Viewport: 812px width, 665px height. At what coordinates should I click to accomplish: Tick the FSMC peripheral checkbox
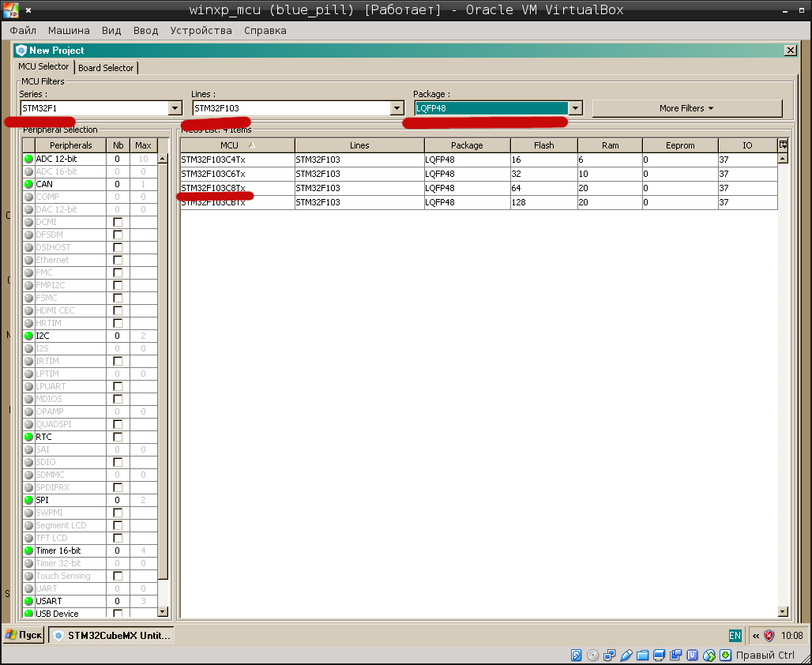point(118,298)
